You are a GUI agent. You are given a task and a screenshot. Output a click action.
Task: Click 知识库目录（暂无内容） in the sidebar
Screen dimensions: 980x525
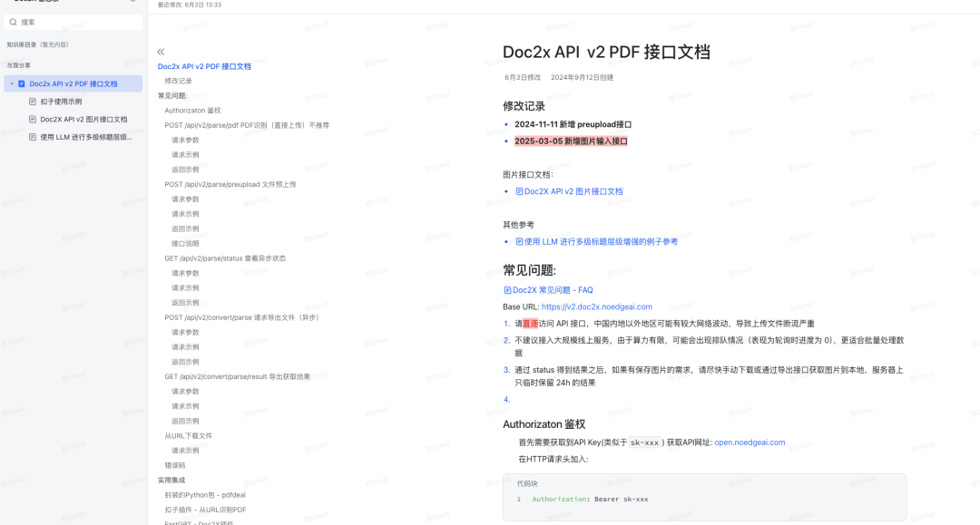click(x=37, y=44)
